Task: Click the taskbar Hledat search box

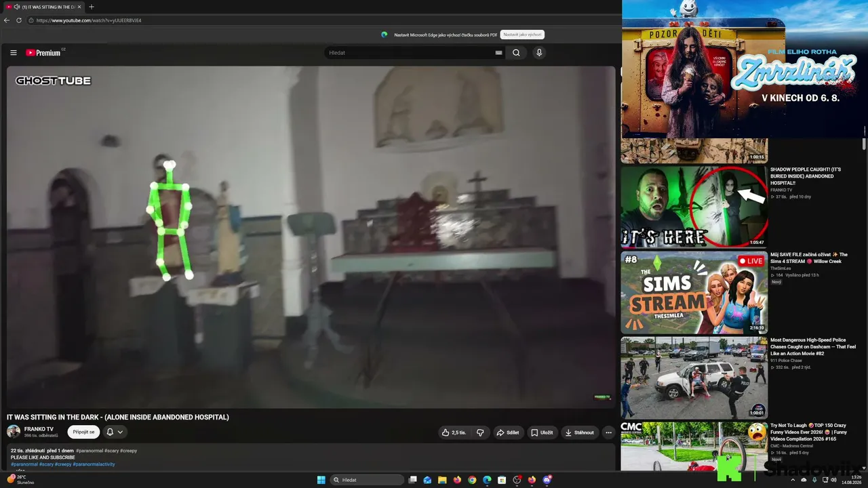Action: (x=367, y=480)
